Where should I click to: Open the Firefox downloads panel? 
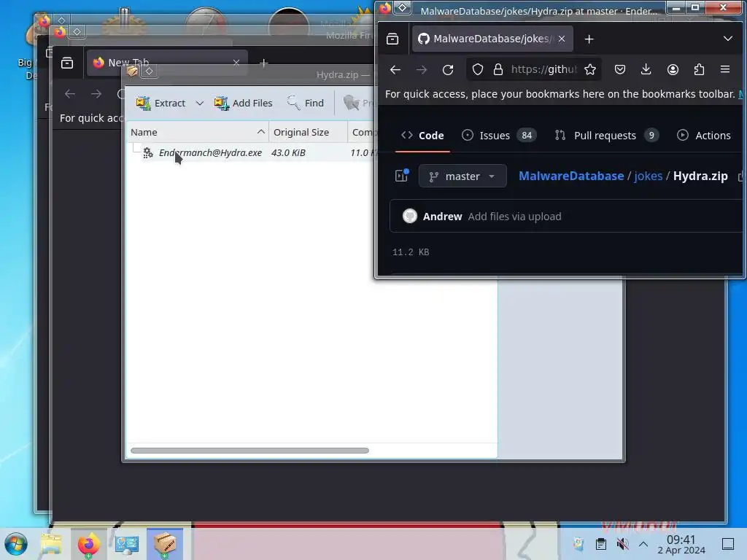646,69
